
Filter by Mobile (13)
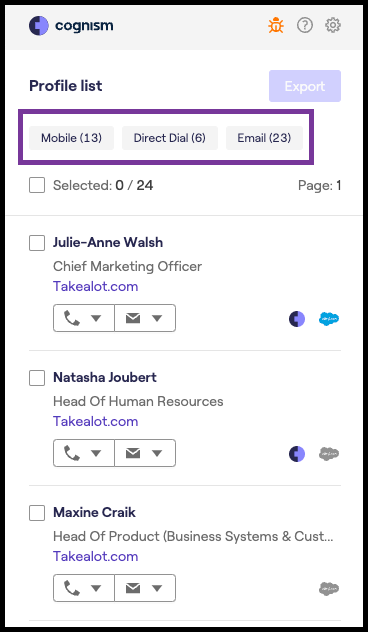(71, 138)
